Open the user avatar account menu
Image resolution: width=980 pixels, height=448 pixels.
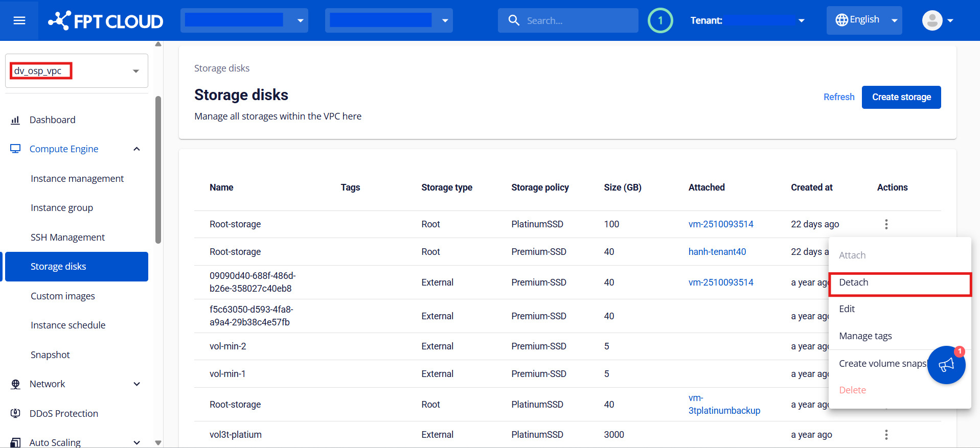(x=937, y=20)
